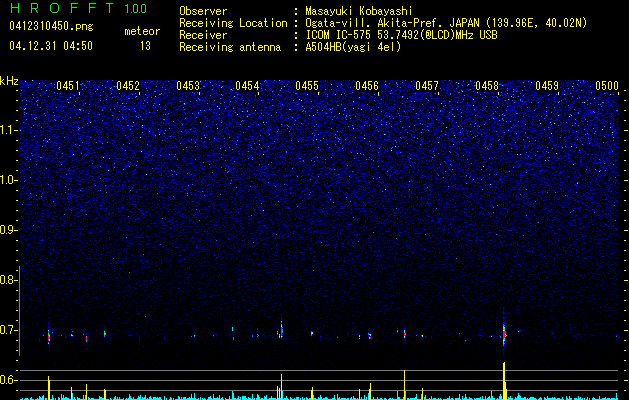
Task: Select the Ogata-vill. Akita-Pref. JAPAN location text
Action: click(446, 23)
